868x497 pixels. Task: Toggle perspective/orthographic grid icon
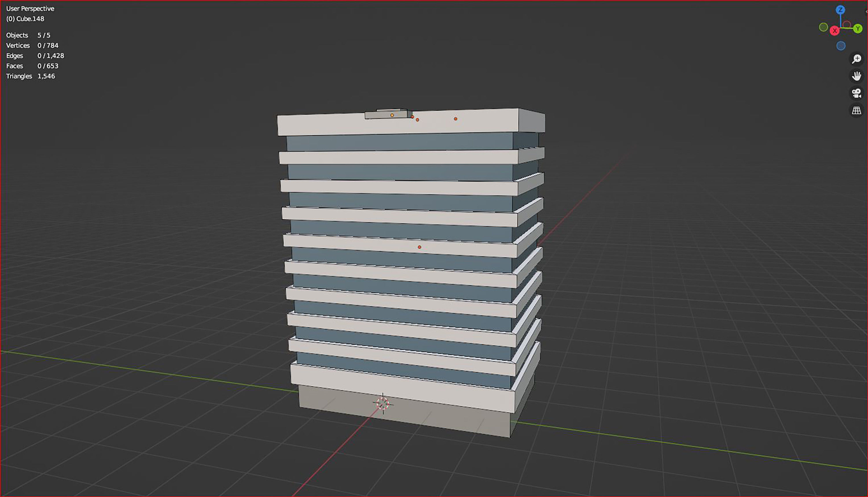(x=856, y=110)
